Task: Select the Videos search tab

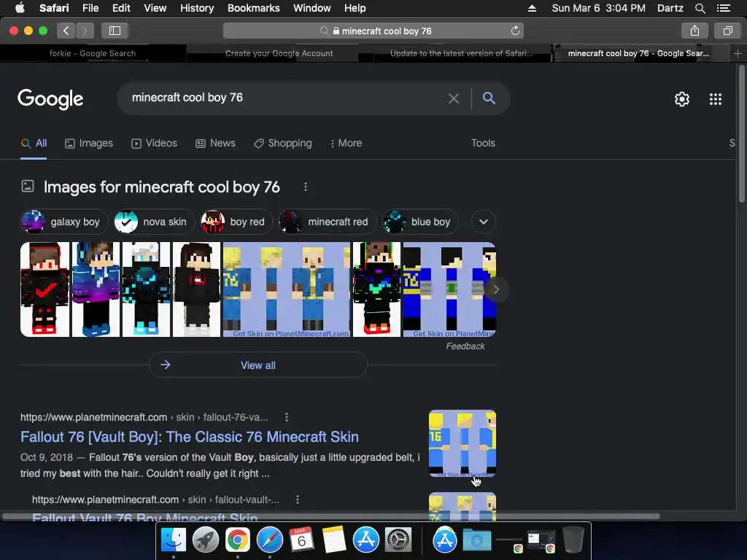Action: pyautogui.click(x=155, y=144)
